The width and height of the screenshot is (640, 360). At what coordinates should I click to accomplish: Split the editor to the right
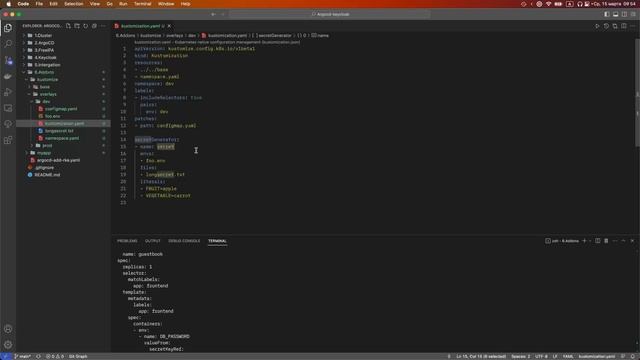point(624,26)
